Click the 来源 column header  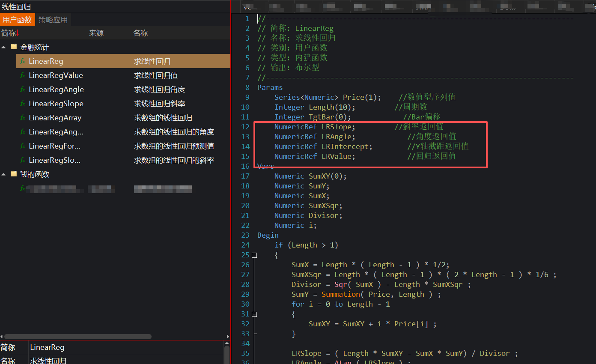point(96,33)
